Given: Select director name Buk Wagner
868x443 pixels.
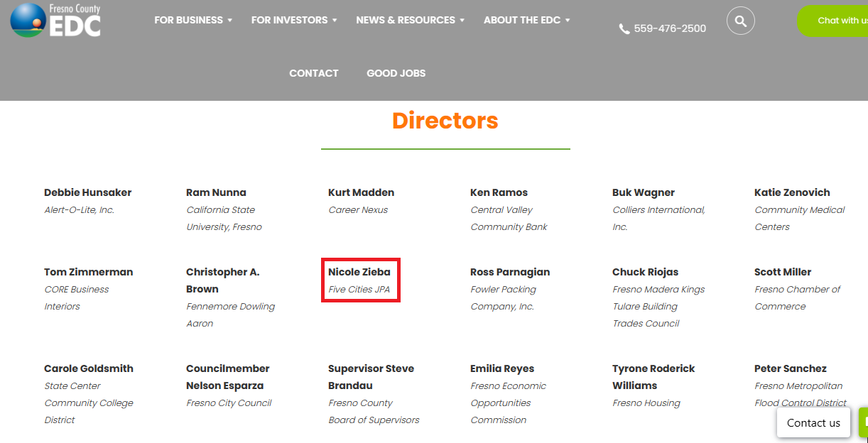Looking at the screenshot, I should pos(644,192).
